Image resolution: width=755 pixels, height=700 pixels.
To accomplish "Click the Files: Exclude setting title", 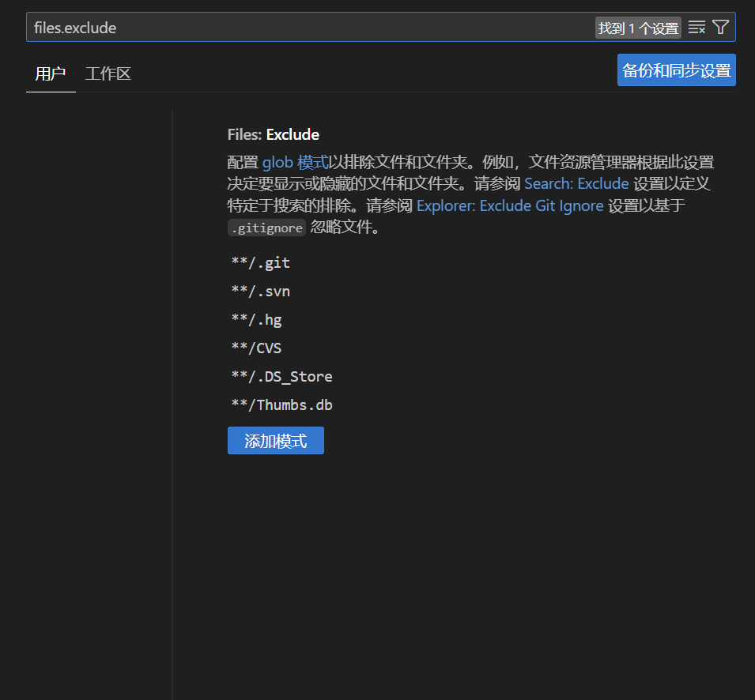I will tap(273, 134).
